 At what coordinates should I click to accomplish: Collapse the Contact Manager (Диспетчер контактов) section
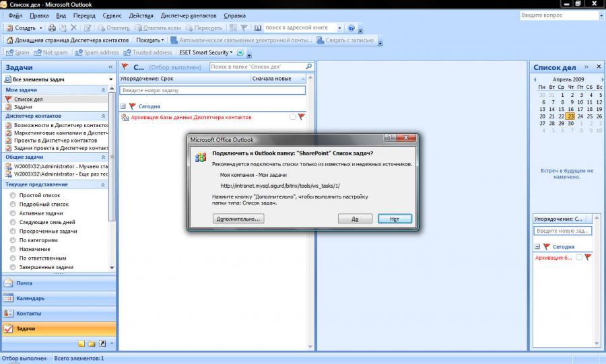[x=103, y=116]
